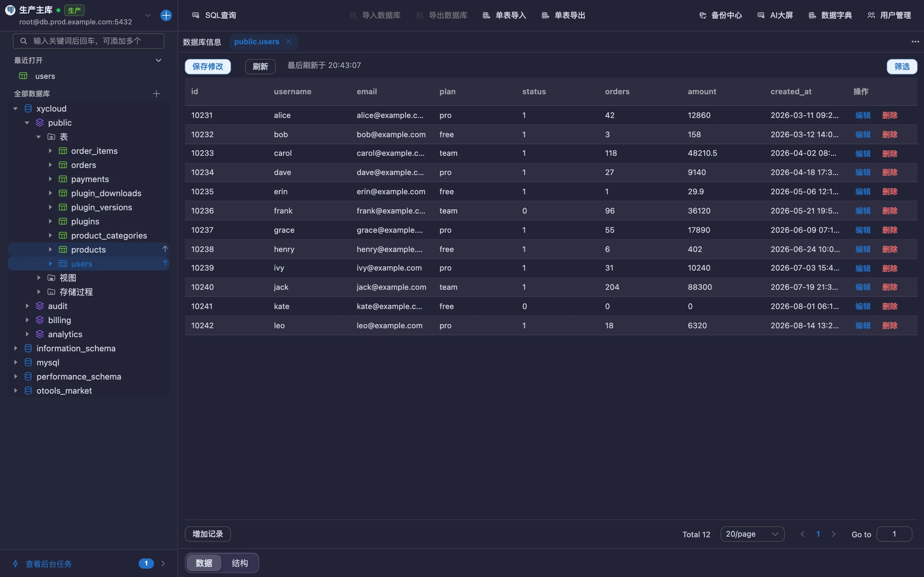Image resolution: width=924 pixels, height=577 pixels.
Task: Click 删除 for the bob row
Action: point(890,134)
